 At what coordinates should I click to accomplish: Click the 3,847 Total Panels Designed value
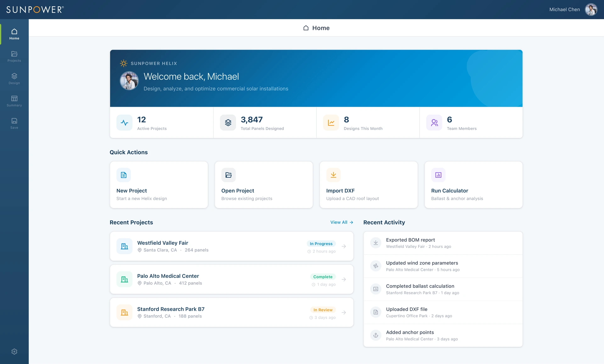tap(252, 120)
